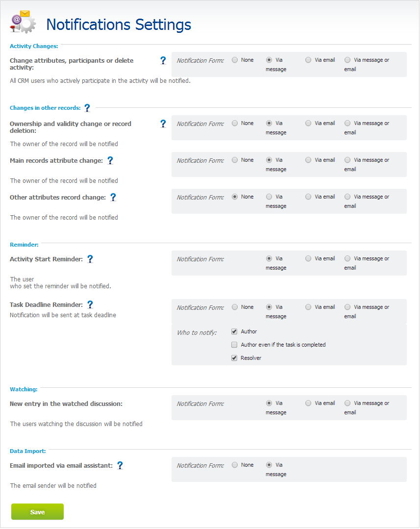Screen dimensions: 420x529
Task: Open help for Activity Start Reminder
Action: pyautogui.click(x=90, y=259)
